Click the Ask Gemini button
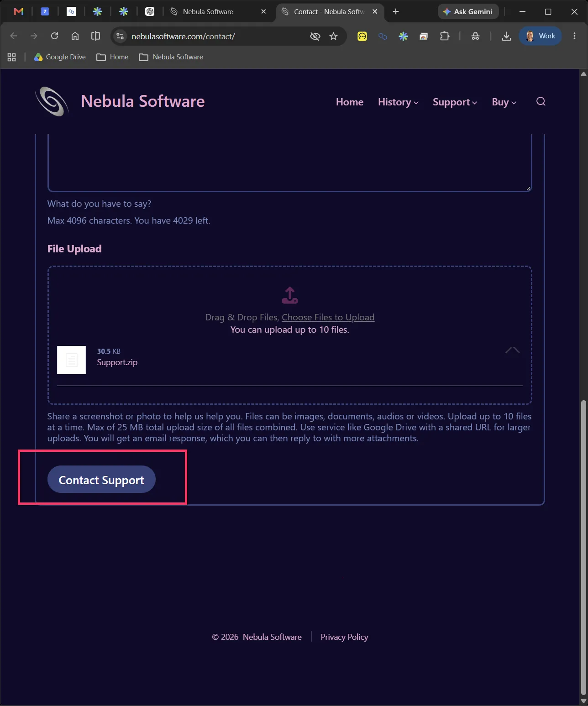Viewport: 588px width, 706px height. tap(468, 11)
